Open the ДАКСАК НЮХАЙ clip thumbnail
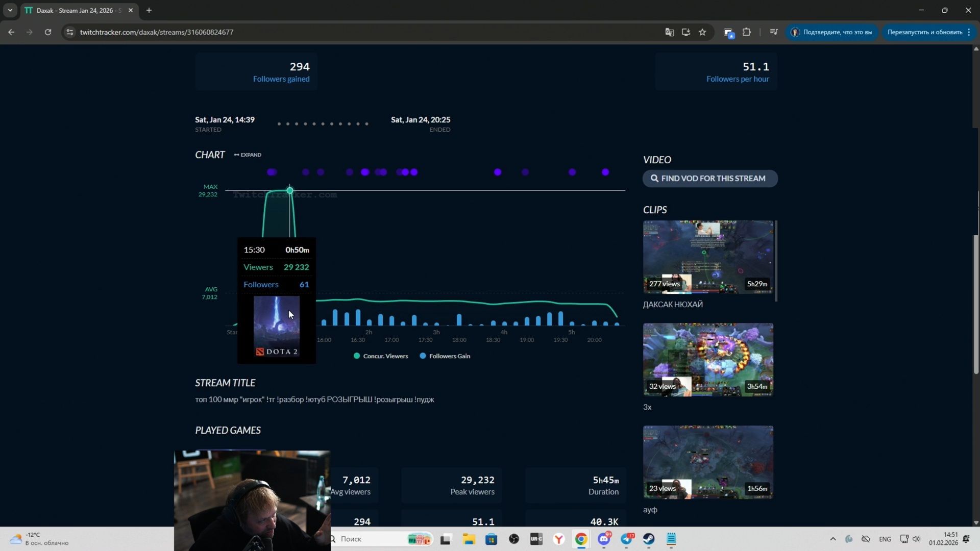Screen dimensions: 980x551 [x=708, y=257]
